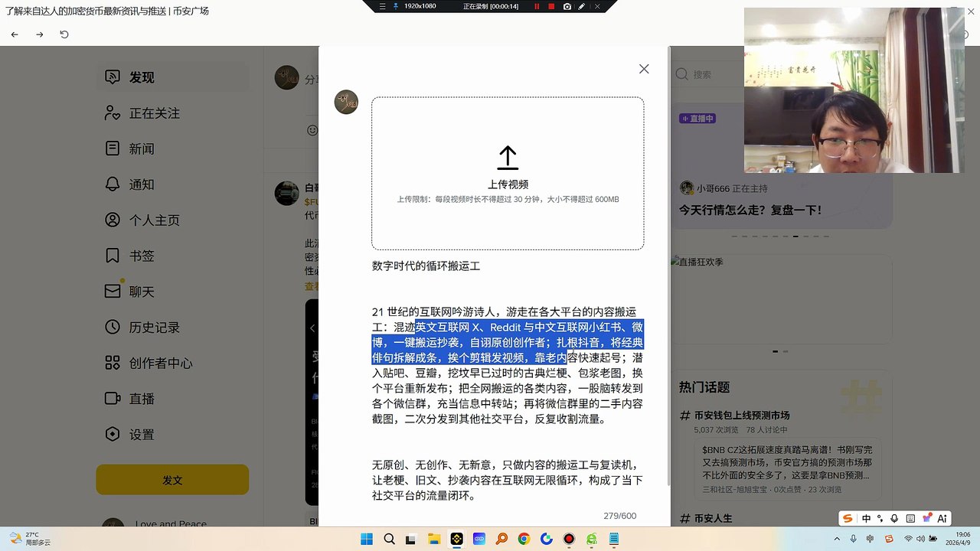Click the recorder pin icon
This screenshot has width=980, height=551.
pos(395,6)
